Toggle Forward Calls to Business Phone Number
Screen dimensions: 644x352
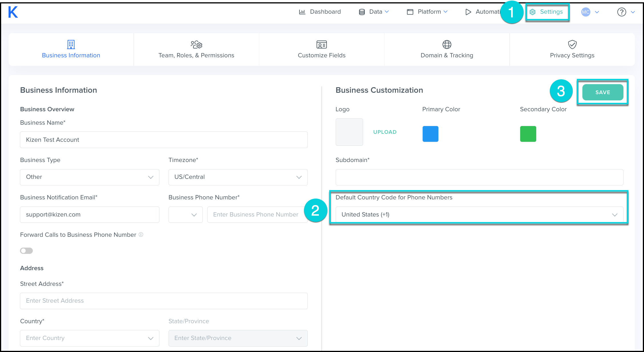tap(27, 251)
